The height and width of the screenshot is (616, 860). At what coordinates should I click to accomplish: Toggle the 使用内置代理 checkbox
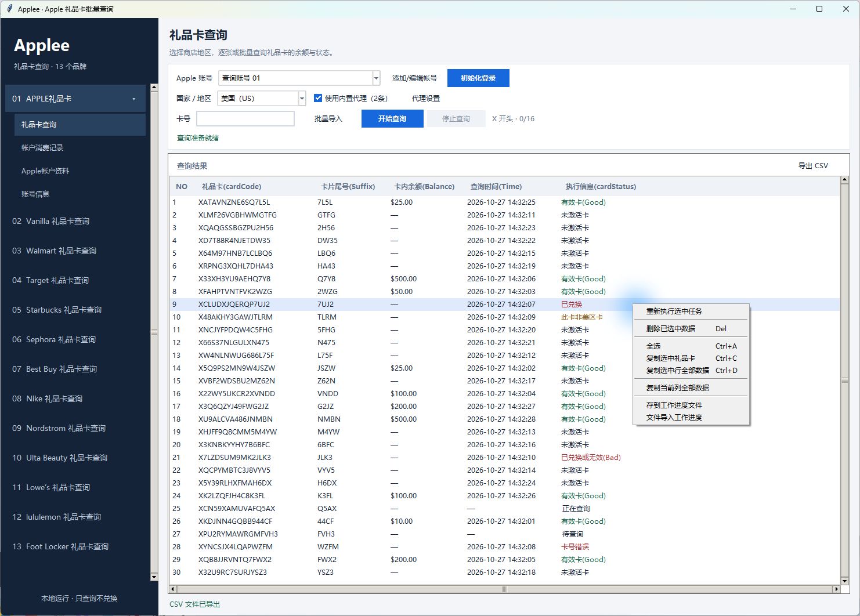coord(318,98)
